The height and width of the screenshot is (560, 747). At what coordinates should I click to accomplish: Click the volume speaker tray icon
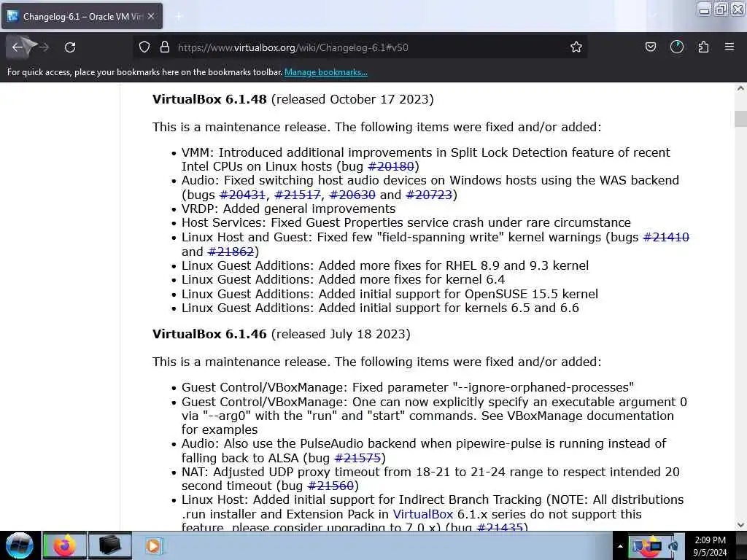(673, 546)
